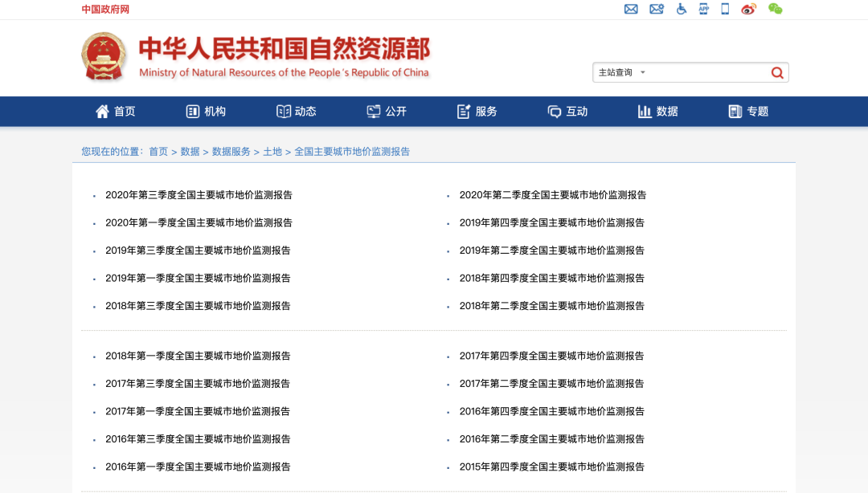Click the search magnifier icon
This screenshot has height=493, width=868.
[x=776, y=72]
